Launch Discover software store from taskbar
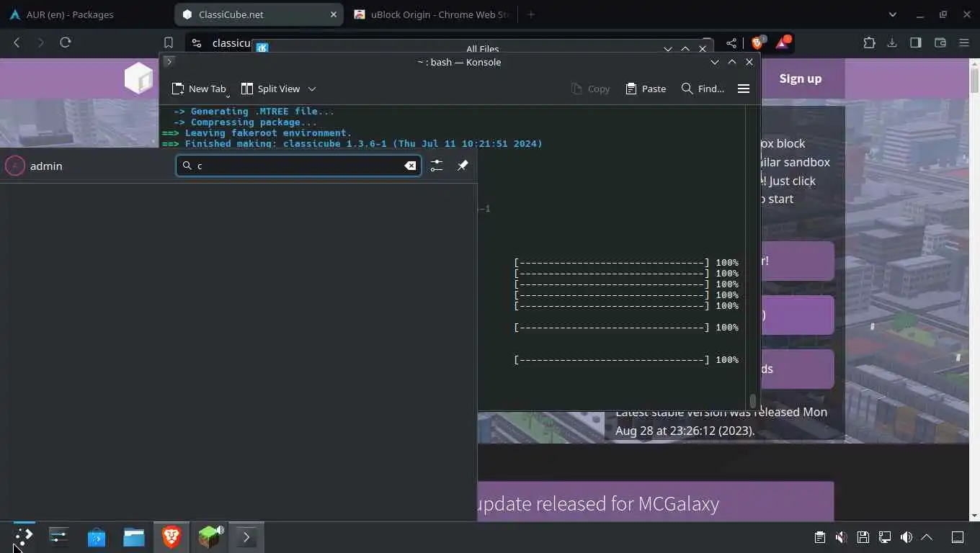This screenshot has width=980, height=553. 97,537
